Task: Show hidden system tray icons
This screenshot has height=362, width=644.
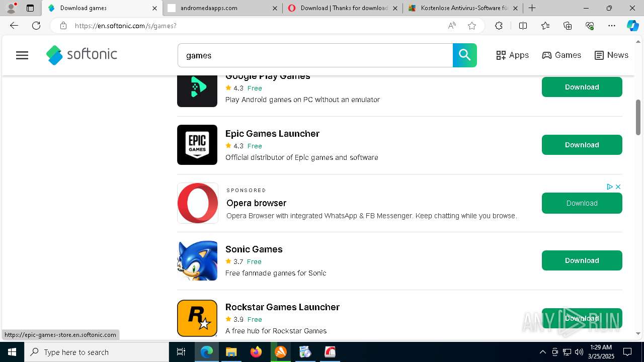Action: tap(542, 352)
